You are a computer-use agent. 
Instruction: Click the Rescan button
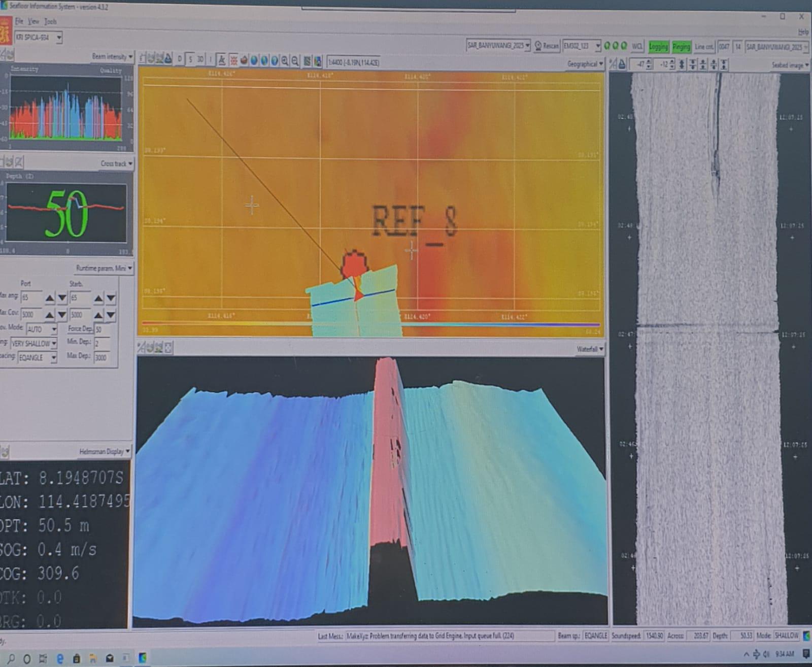(547, 46)
